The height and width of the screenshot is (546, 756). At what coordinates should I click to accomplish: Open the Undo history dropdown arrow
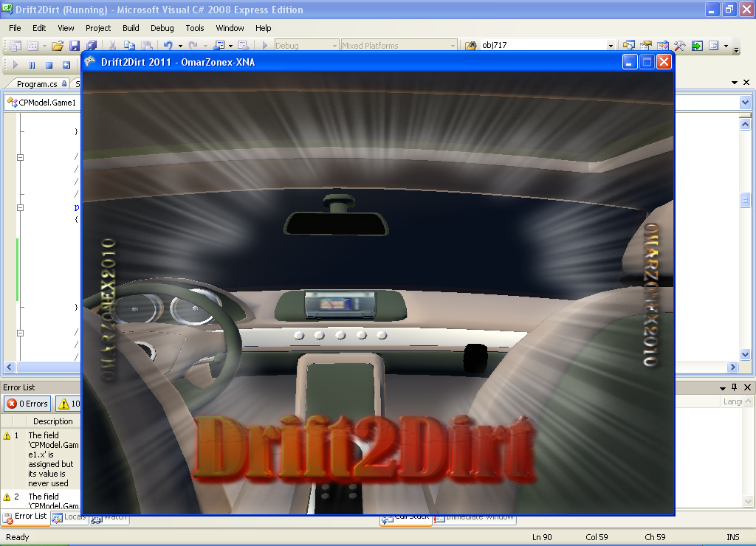point(180,46)
